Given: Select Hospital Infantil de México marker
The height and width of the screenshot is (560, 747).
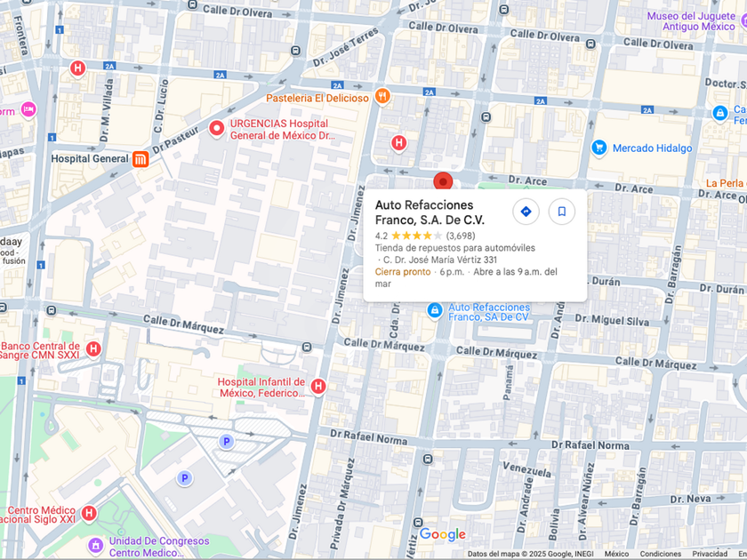Looking at the screenshot, I should (x=318, y=386).
